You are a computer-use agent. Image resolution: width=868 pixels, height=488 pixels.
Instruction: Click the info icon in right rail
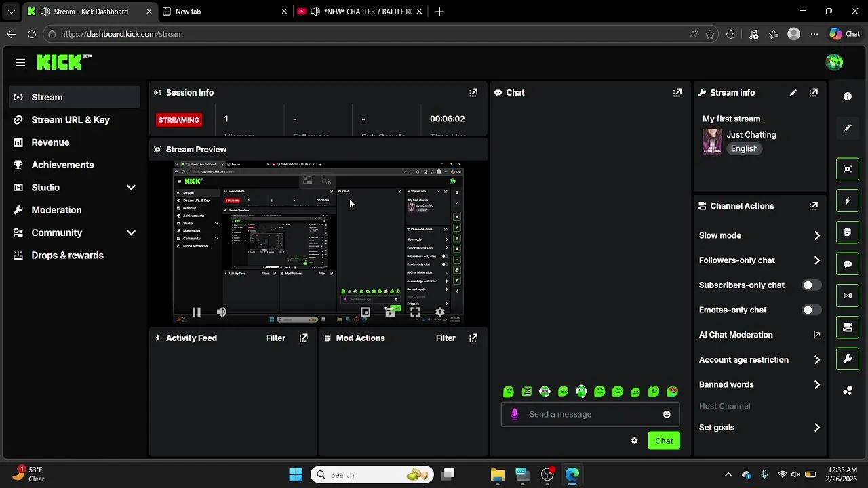click(848, 96)
